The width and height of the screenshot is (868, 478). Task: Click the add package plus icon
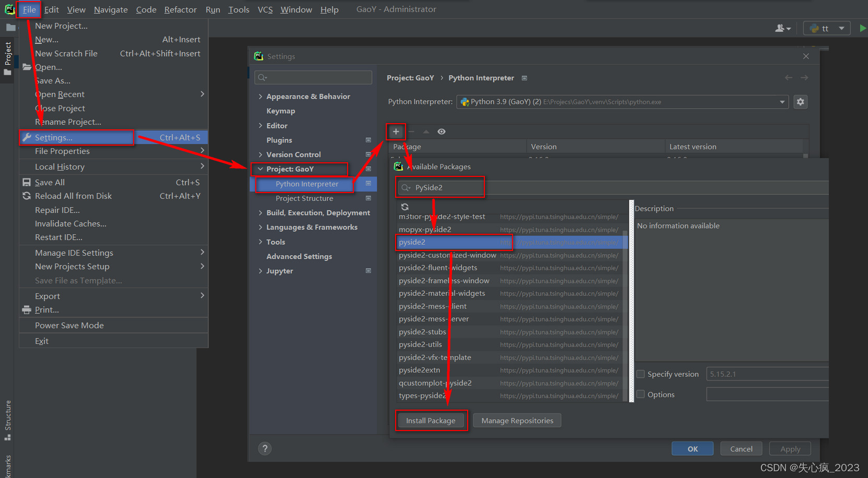[x=396, y=132]
